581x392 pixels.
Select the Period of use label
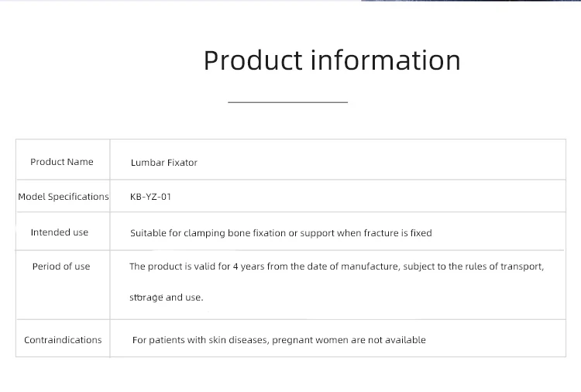(x=61, y=266)
